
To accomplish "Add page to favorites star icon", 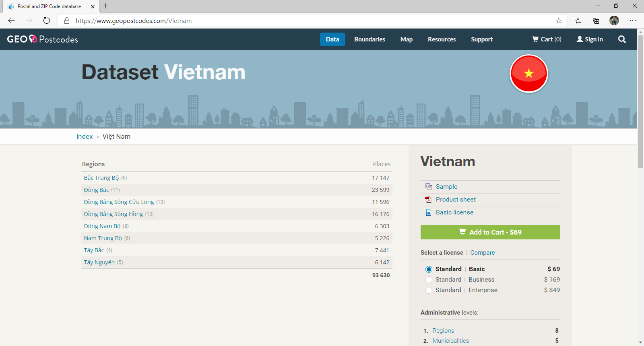I will point(559,21).
